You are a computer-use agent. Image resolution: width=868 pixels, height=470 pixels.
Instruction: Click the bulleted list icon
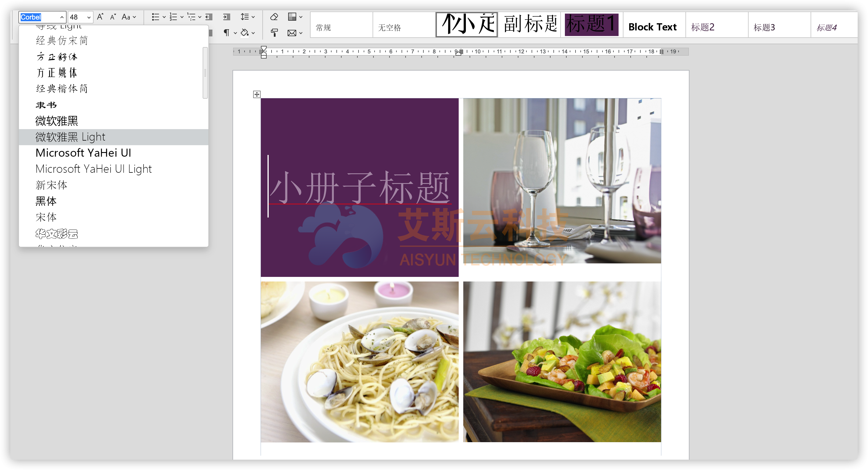tap(155, 17)
